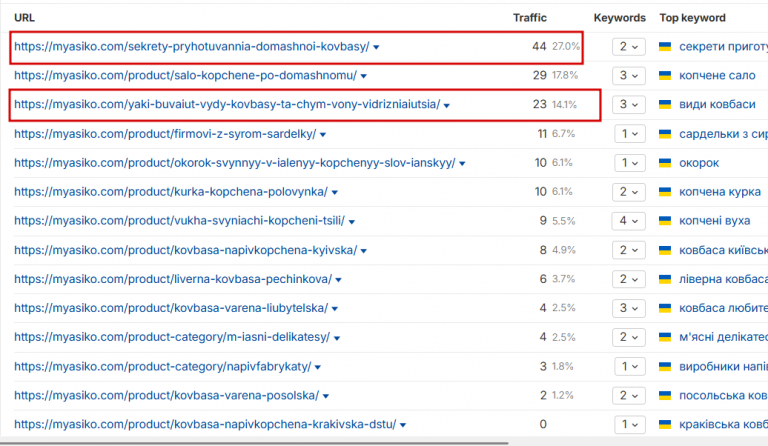
Task: Open keywords dropdown for firmovi-z-syrom-sardelky row
Action: click(x=629, y=134)
